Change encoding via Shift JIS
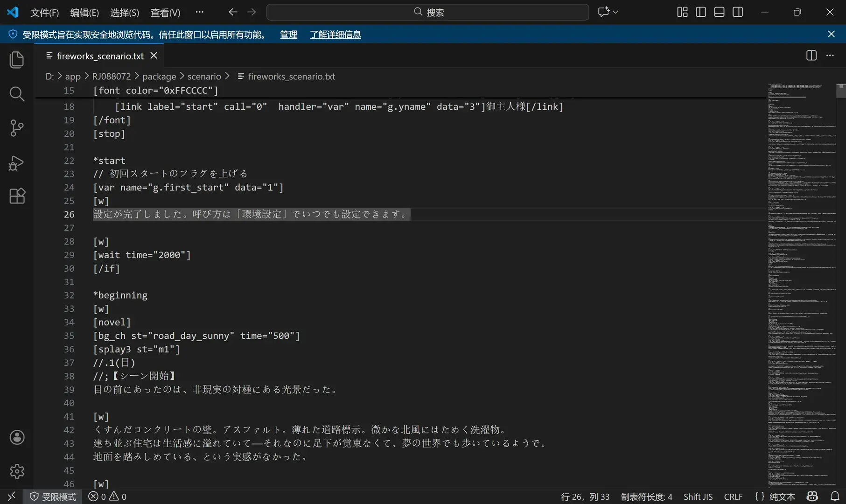This screenshot has width=846, height=504. coord(698,497)
